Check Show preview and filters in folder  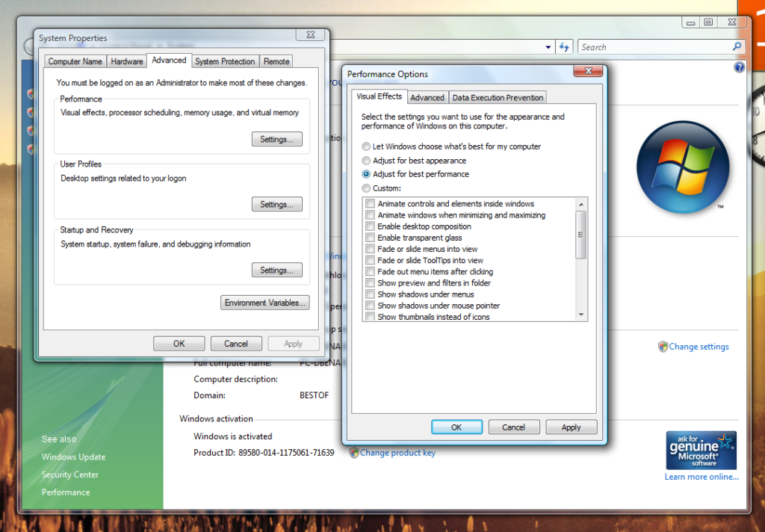[x=371, y=282]
